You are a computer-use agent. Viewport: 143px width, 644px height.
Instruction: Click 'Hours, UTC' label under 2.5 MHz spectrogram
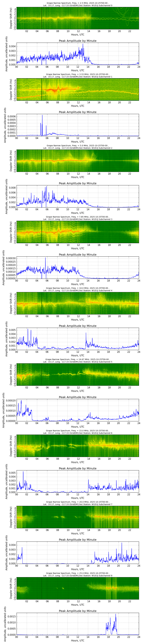coord(78,34)
